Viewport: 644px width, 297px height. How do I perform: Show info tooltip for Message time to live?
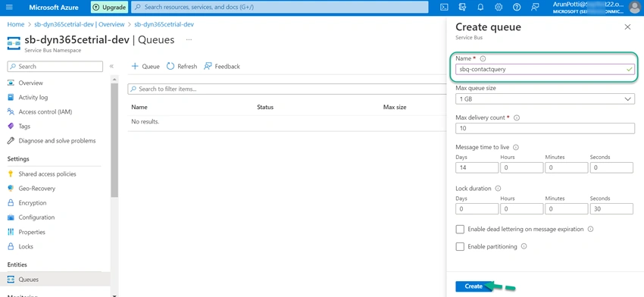click(x=516, y=147)
